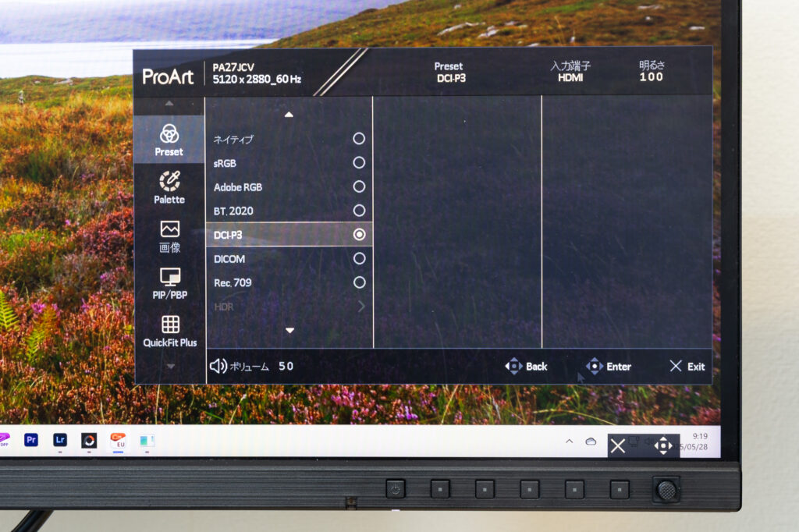Open the QuickFit Plus category
The image size is (799, 532).
pyautogui.click(x=169, y=332)
